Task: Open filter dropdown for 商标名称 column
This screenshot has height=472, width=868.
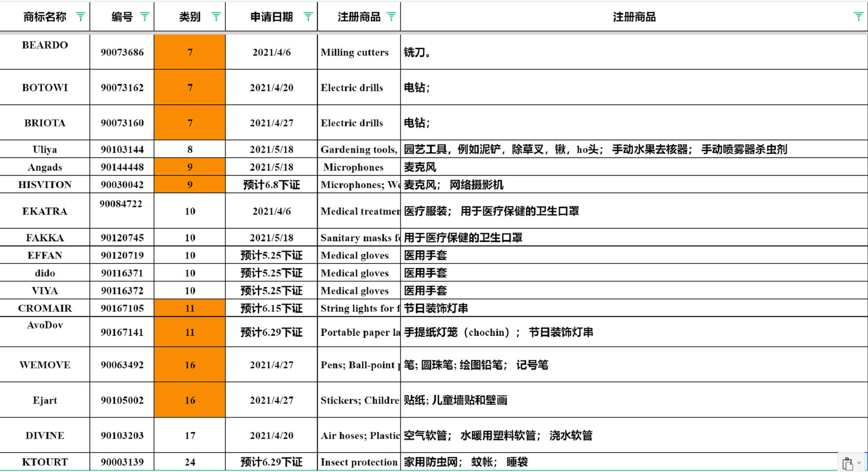Action: (x=81, y=17)
